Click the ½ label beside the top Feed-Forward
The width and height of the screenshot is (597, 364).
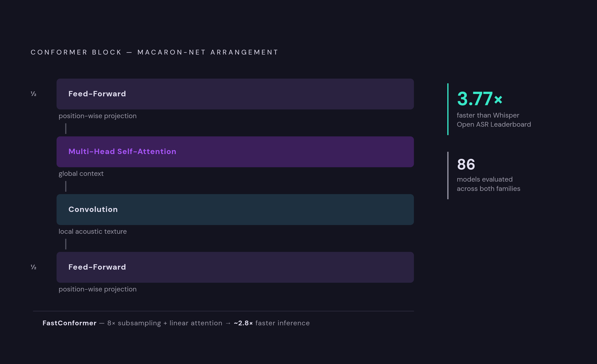pos(34,94)
